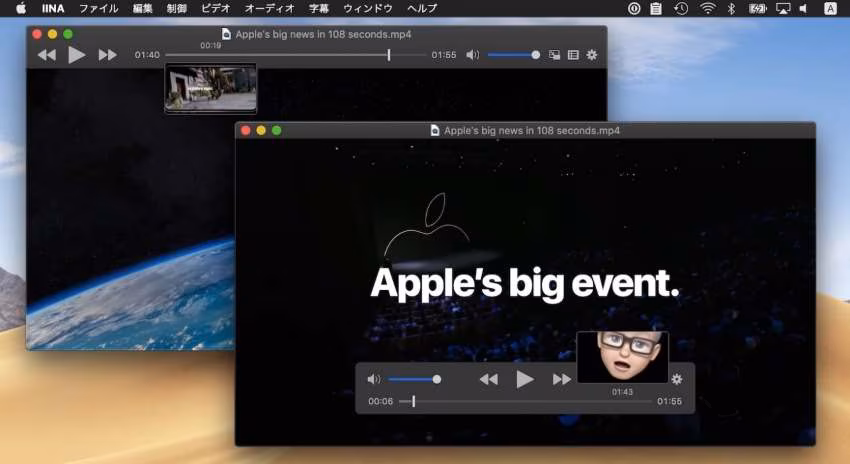Click the 1Password menu bar icon
850x464 pixels.
634,8
